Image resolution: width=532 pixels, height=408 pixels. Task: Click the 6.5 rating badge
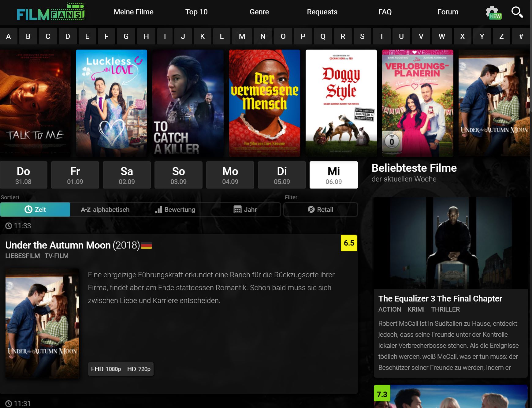pos(349,243)
